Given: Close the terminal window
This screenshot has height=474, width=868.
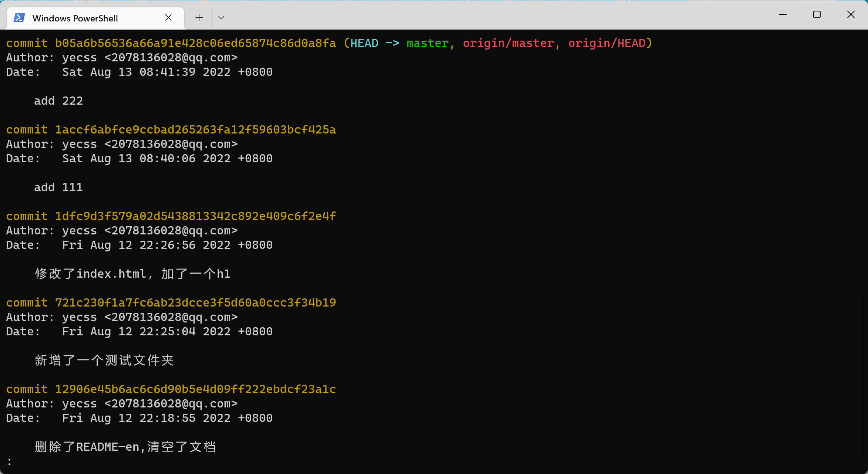Looking at the screenshot, I should click(851, 15).
